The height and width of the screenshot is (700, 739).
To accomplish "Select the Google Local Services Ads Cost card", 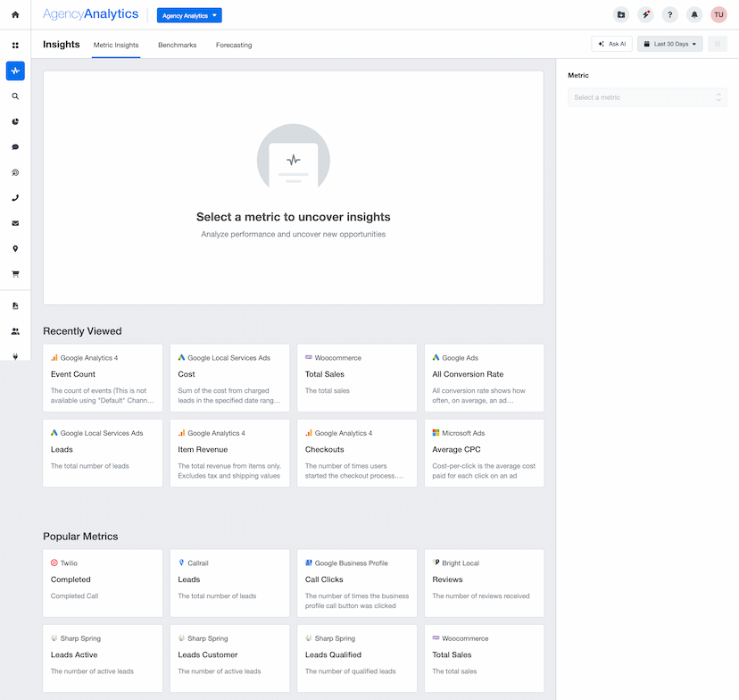I will point(230,378).
